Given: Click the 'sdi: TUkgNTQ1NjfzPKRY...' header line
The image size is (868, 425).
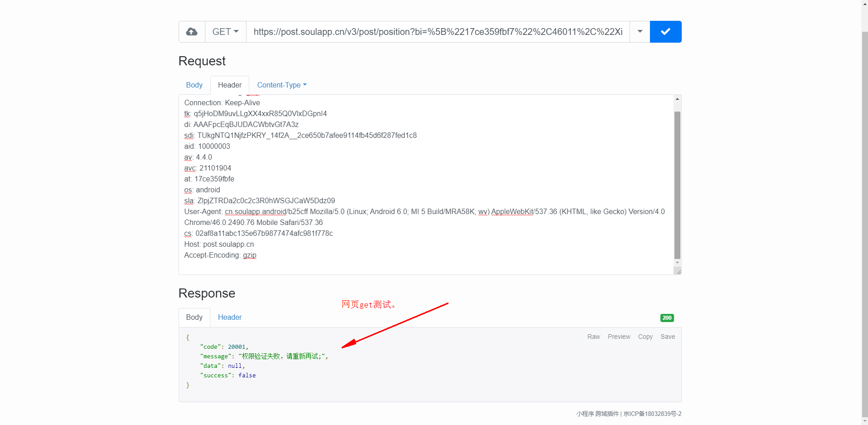Looking at the screenshot, I should [301, 136].
